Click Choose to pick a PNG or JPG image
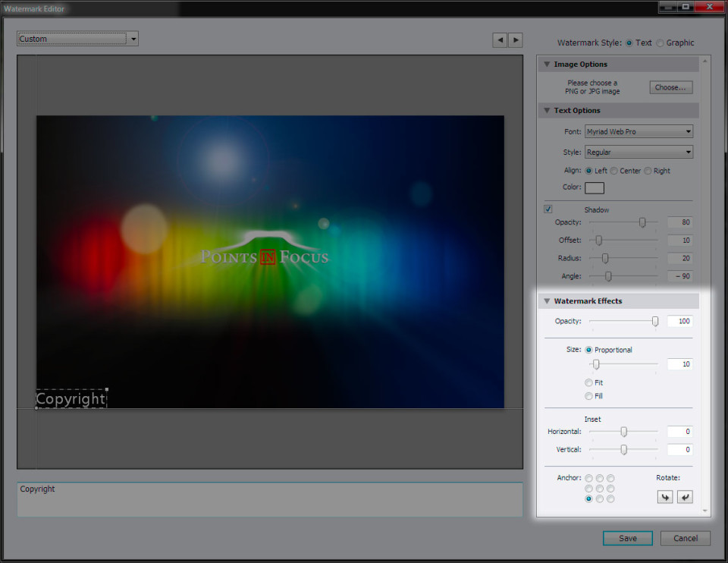The image size is (728, 563). (670, 86)
